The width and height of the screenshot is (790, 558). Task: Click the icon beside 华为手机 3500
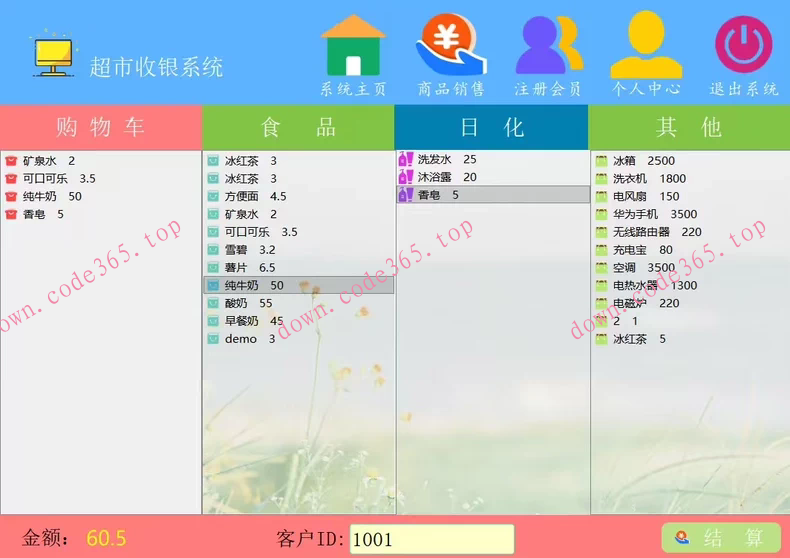click(x=602, y=215)
